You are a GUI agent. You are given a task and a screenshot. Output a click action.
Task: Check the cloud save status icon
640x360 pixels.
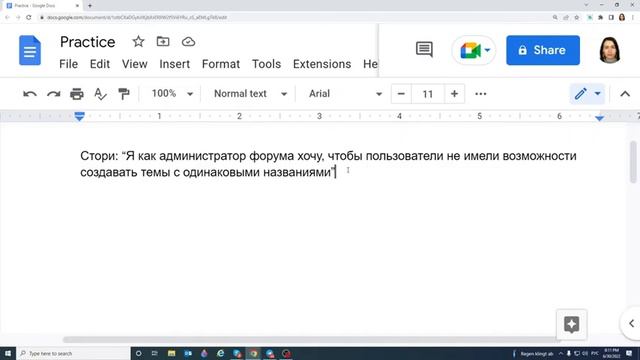point(188,42)
